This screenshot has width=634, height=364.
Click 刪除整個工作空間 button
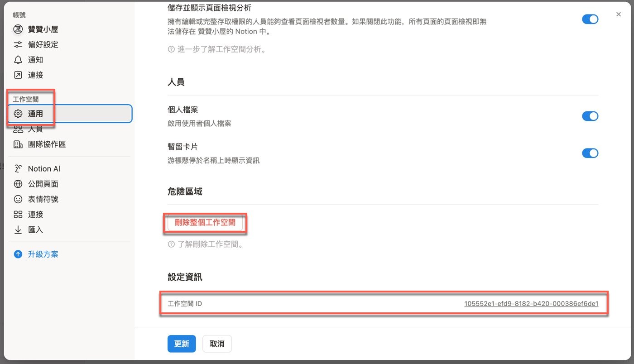(x=205, y=223)
